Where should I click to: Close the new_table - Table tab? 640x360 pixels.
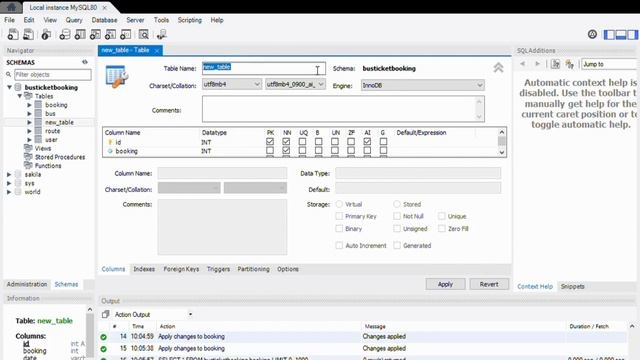pos(157,51)
